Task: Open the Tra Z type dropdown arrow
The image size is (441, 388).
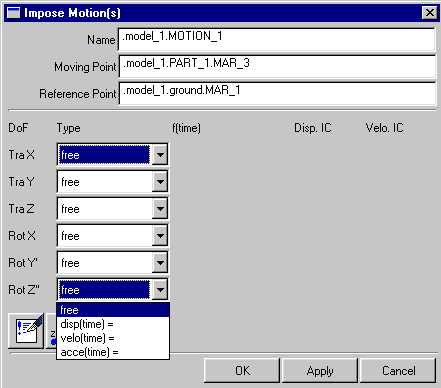Action: point(160,209)
